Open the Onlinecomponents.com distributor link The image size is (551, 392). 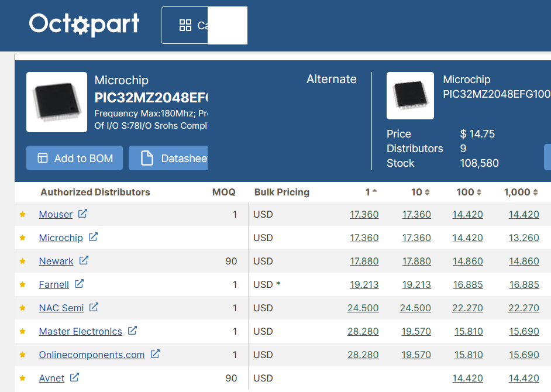pos(92,355)
